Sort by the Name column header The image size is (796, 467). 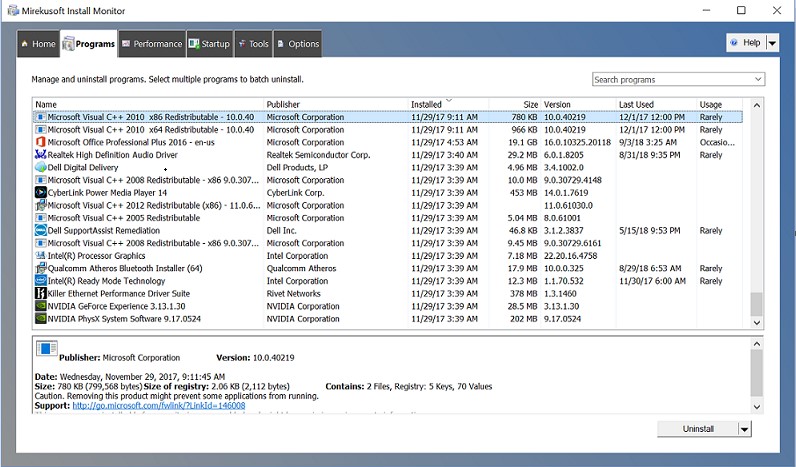148,104
